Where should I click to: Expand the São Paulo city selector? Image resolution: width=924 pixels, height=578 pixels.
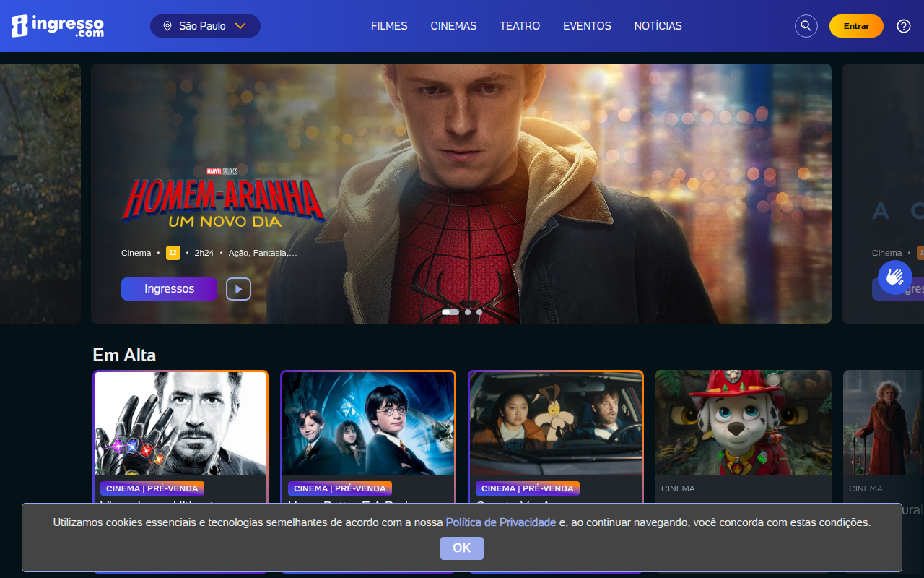tap(205, 26)
